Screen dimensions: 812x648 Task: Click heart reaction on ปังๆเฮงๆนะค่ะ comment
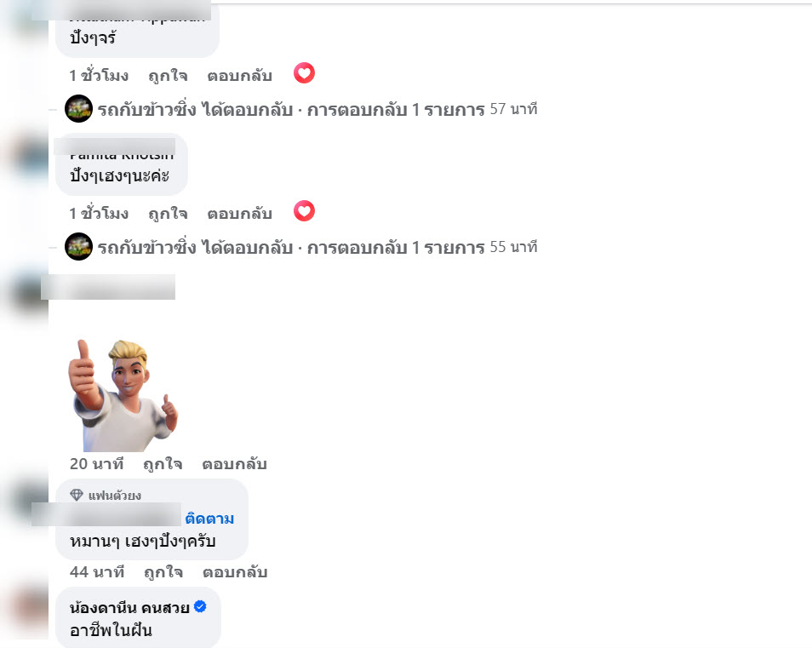pyautogui.click(x=304, y=211)
